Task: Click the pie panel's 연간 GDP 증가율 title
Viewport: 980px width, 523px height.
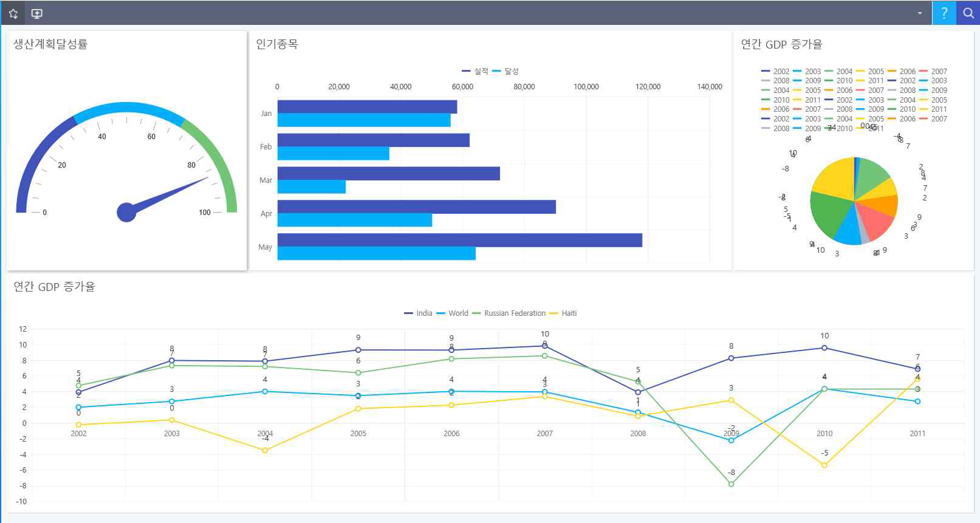Action: point(781,44)
